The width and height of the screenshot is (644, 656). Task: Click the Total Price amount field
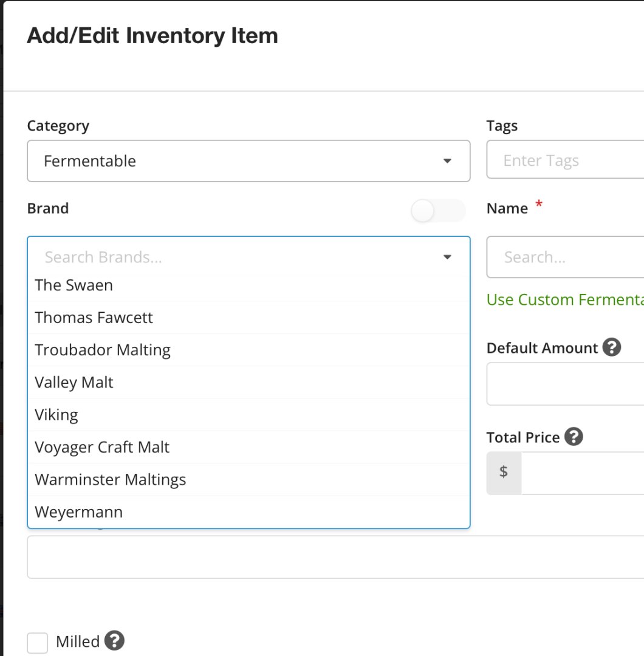click(x=583, y=473)
